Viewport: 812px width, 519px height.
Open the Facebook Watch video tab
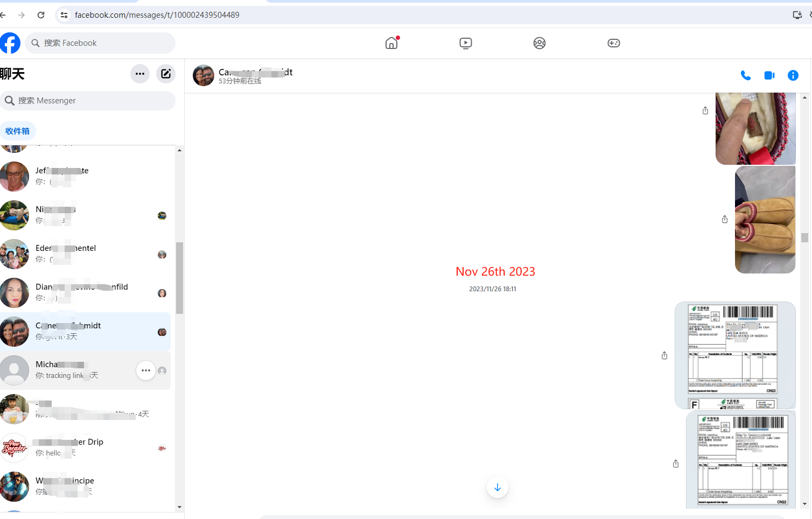466,43
